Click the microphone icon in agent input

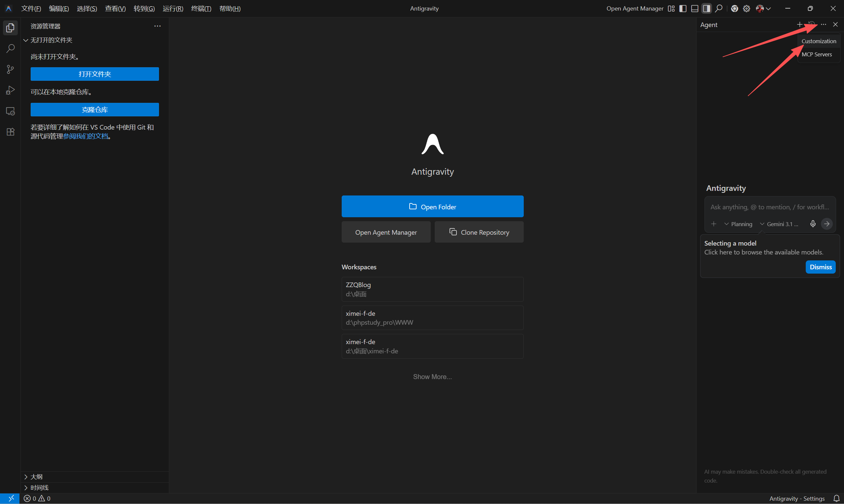pyautogui.click(x=812, y=224)
